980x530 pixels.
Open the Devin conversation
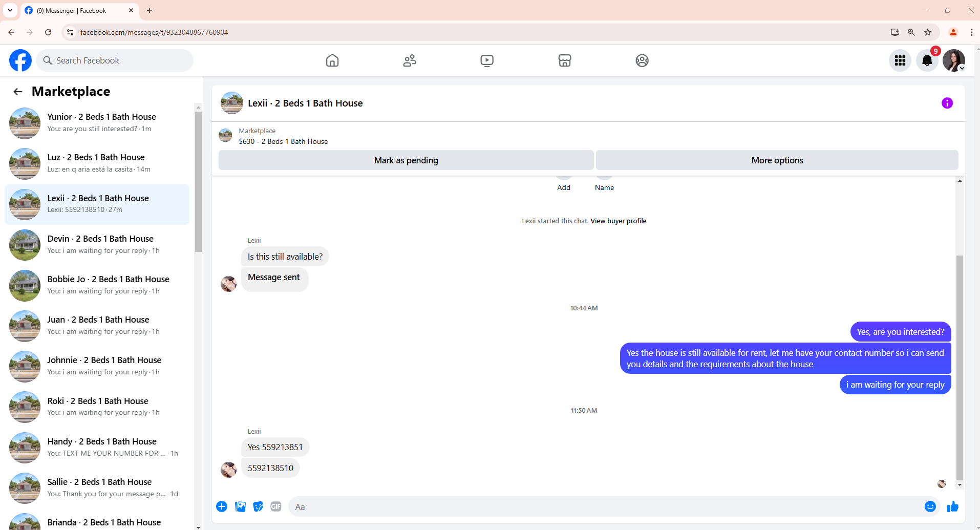click(x=97, y=245)
